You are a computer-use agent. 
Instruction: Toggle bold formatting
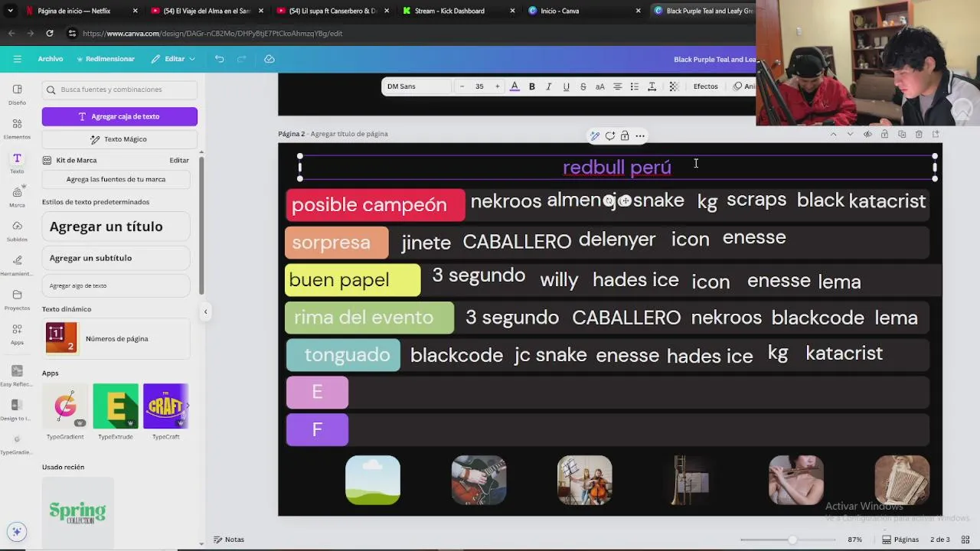click(x=532, y=86)
